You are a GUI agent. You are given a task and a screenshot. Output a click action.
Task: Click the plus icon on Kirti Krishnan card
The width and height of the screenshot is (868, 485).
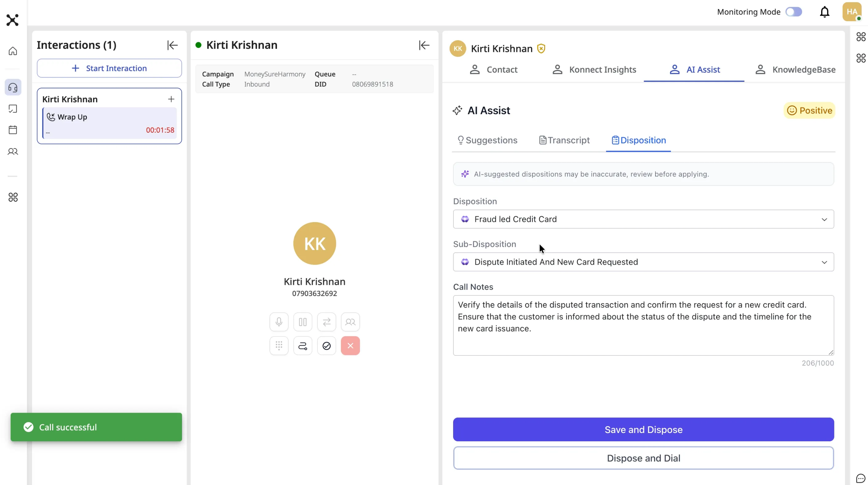(x=171, y=99)
